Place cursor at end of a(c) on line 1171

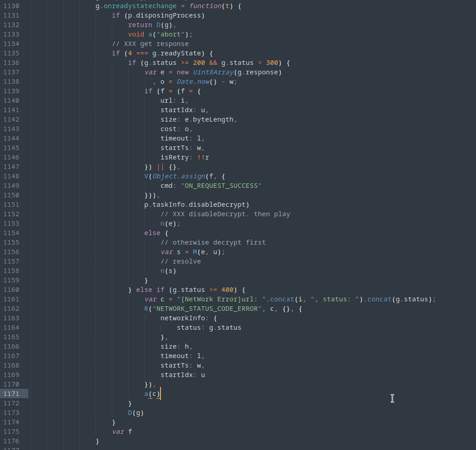[160, 393]
